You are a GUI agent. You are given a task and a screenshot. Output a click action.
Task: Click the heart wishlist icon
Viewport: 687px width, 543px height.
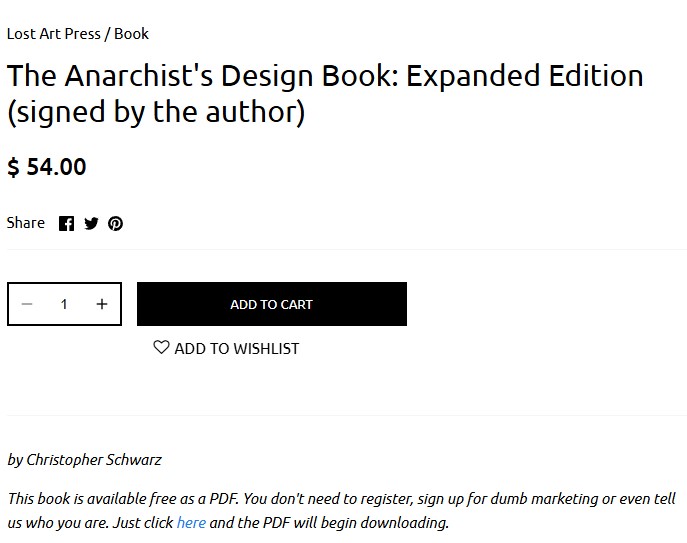point(161,347)
